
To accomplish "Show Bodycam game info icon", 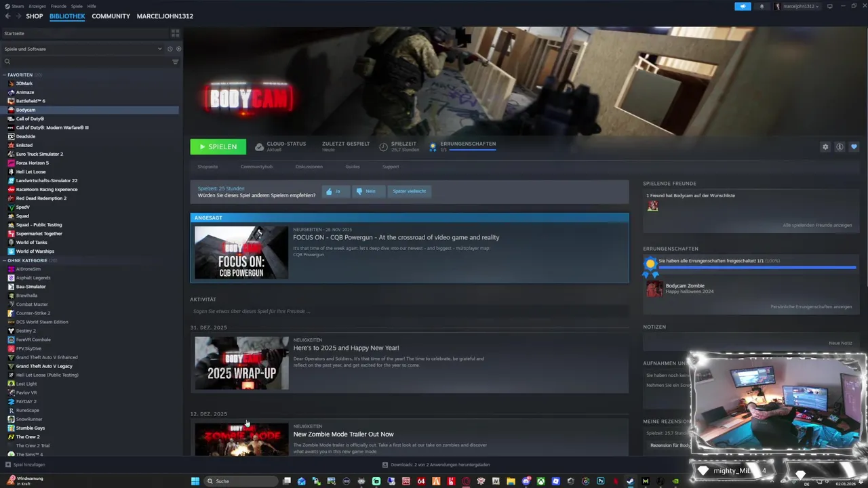I will pyautogui.click(x=840, y=146).
